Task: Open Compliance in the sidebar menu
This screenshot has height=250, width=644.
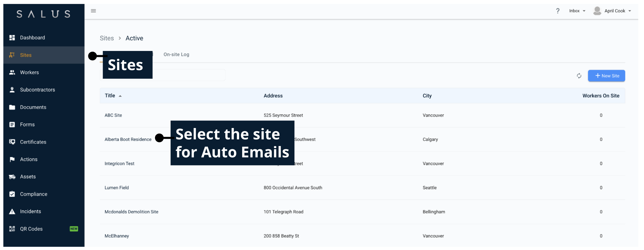Action: pos(34,194)
